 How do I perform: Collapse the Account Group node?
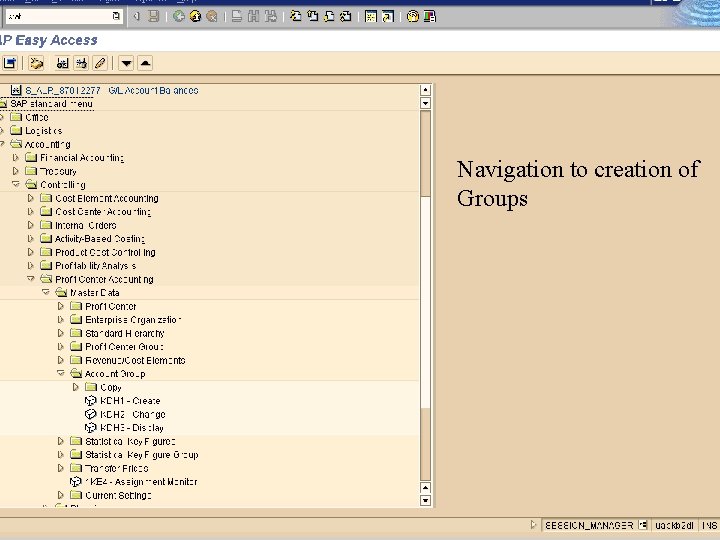click(61, 373)
